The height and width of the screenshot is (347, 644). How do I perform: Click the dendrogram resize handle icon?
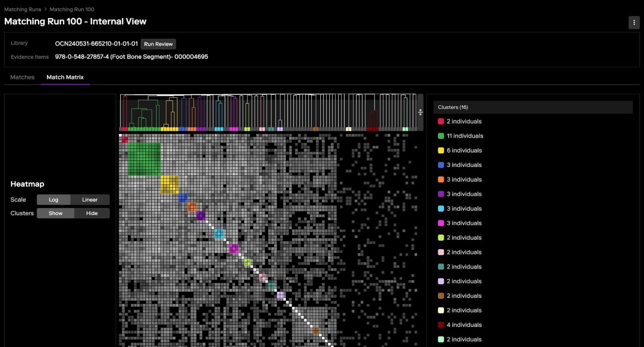click(420, 112)
